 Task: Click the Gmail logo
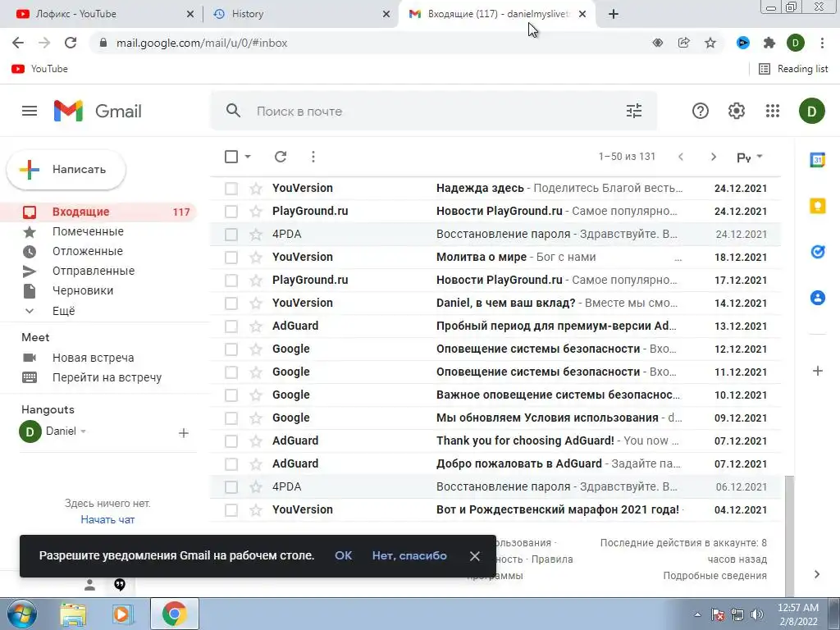pyautogui.click(x=98, y=111)
